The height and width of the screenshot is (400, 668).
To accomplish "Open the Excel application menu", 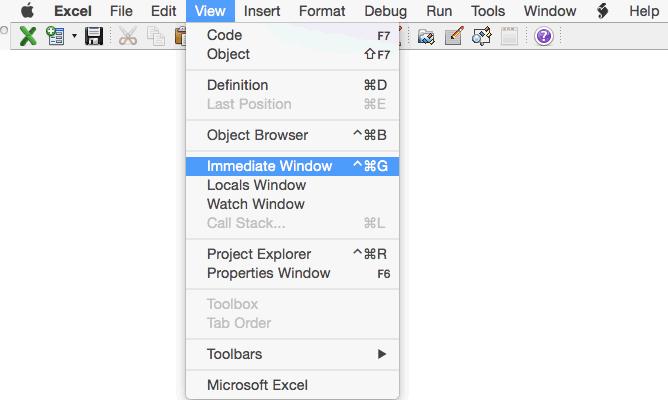I will pos(73,11).
